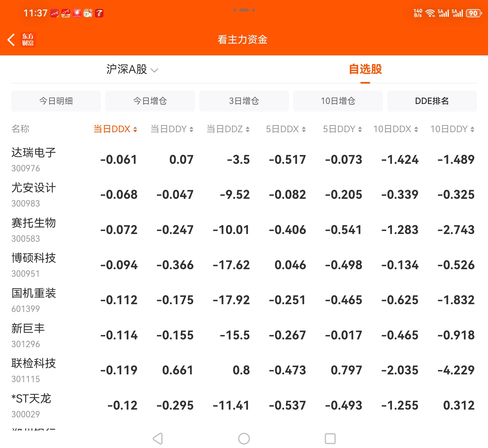Open the 今日增仓 view

coord(150,101)
